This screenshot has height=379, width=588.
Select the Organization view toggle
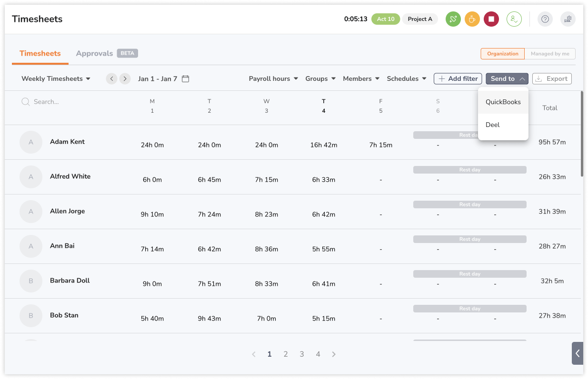[502, 54]
